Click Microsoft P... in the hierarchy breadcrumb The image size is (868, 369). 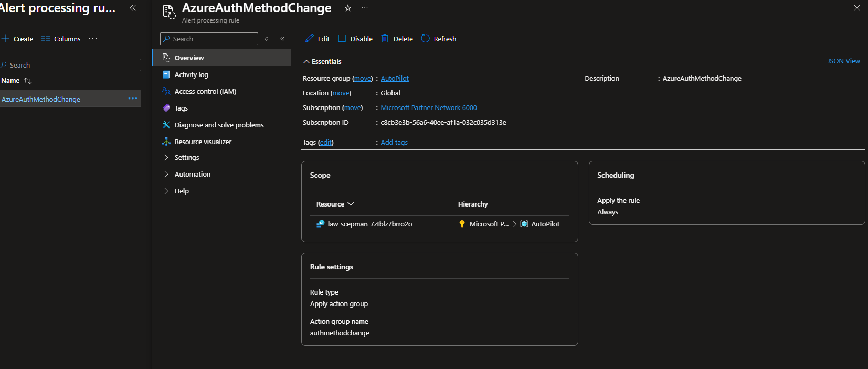pyautogui.click(x=489, y=224)
